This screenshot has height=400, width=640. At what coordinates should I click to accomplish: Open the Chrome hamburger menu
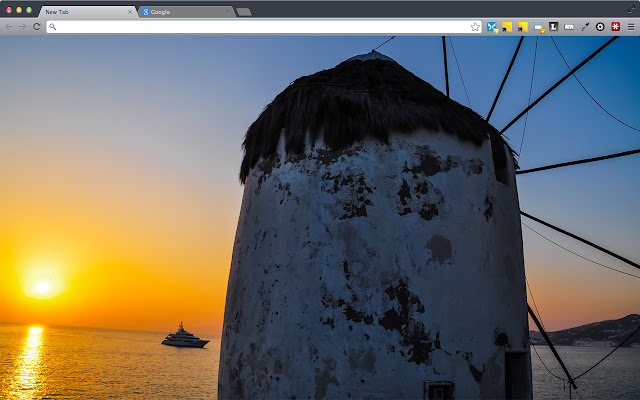[631, 27]
